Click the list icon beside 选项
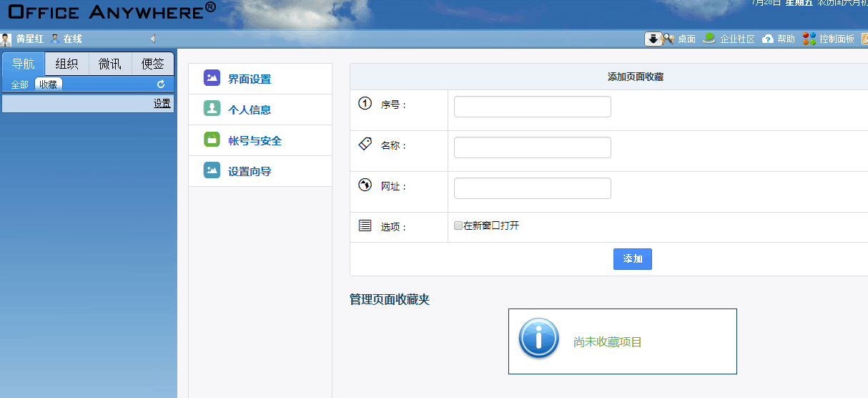 (365, 225)
